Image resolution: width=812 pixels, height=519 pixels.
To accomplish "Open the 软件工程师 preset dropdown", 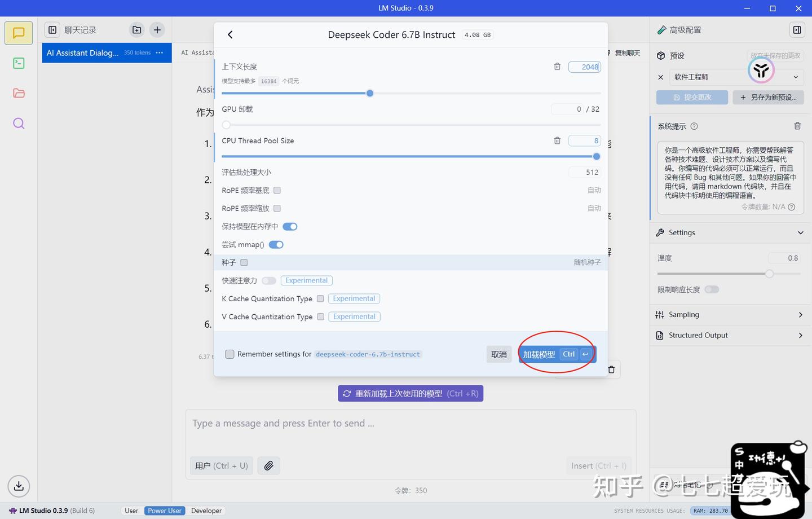I will point(796,77).
